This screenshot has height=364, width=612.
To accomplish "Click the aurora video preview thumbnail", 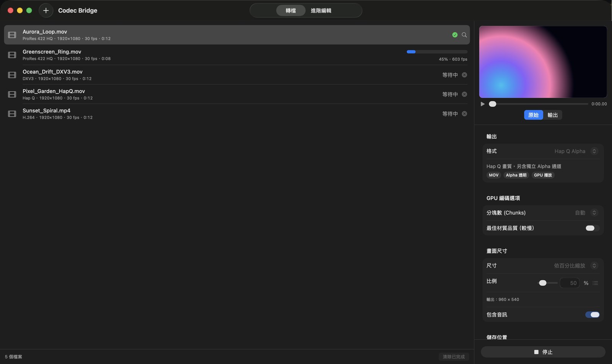I will tap(543, 62).
